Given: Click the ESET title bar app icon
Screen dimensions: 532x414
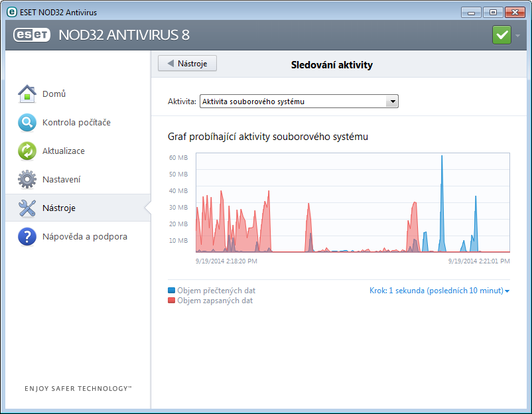Looking at the screenshot, I should pos(11,12).
